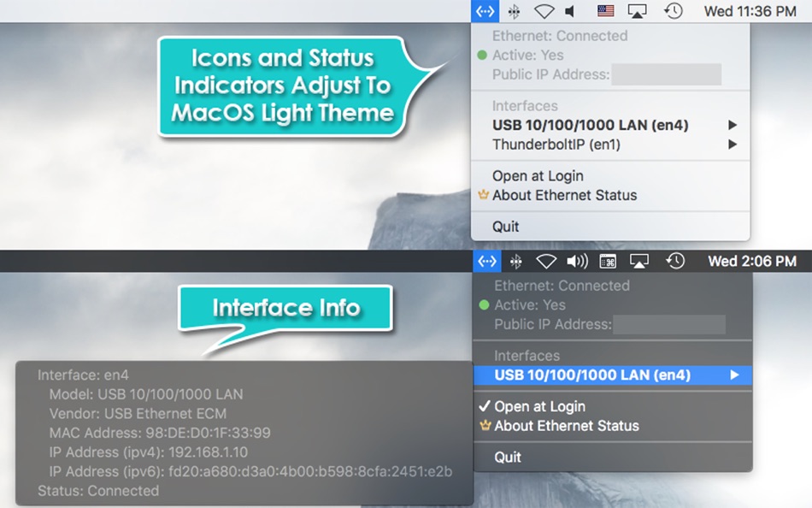Click Time Machine icon in dark menu bar
This screenshot has width=812, height=508.
pyautogui.click(x=675, y=261)
